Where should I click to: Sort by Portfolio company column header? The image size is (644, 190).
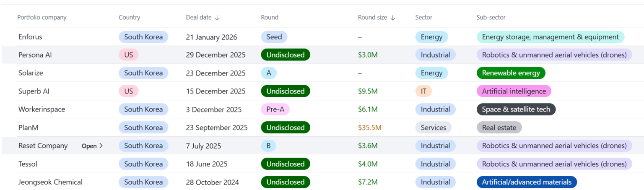[x=42, y=18]
